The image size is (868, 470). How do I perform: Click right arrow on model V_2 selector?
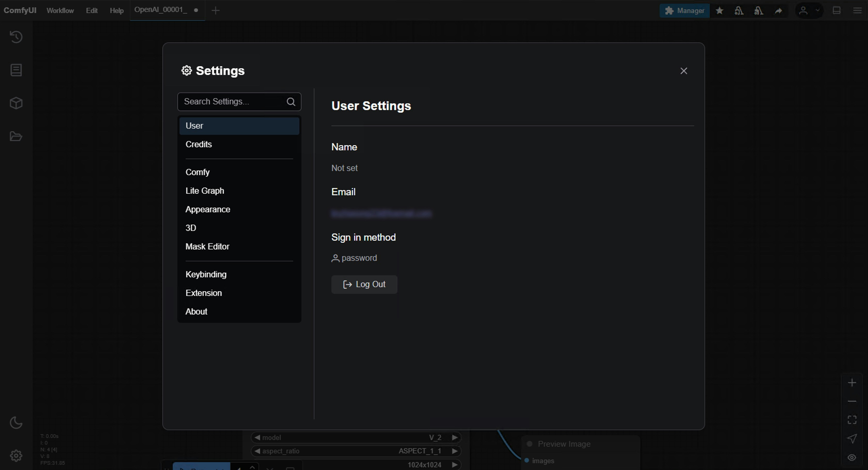455,437
